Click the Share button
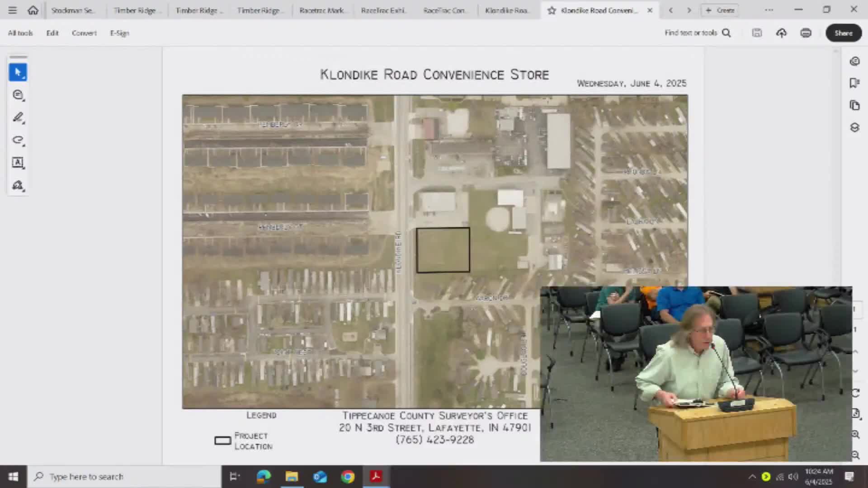 [x=843, y=33]
